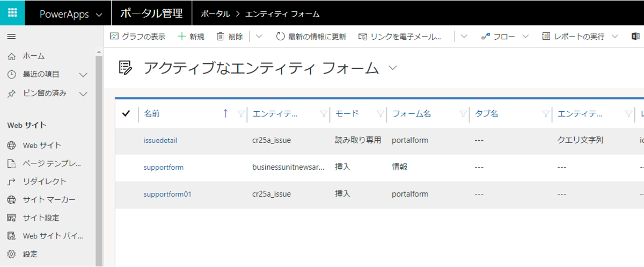Open the supportform record link
The height and width of the screenshot is (267, 644).
[164, 167]
